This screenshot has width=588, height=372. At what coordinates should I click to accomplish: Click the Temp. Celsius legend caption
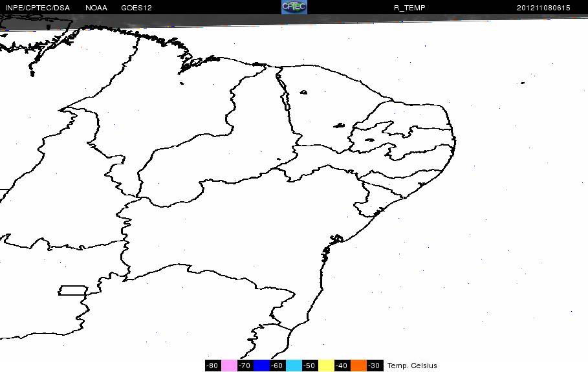pyautogui.click(x=412, y=366)
